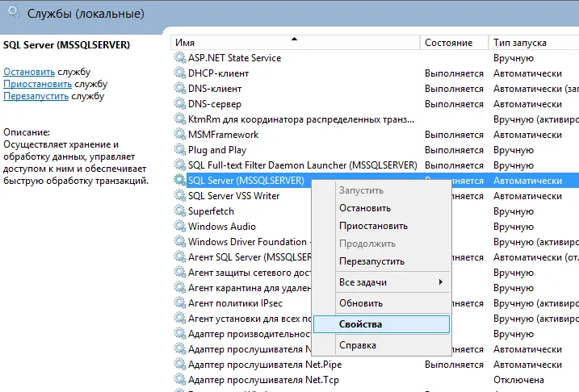
Task: Click the gear icon of Адаптер прослушивателя Net.Tcp
Action: [180, 379]
